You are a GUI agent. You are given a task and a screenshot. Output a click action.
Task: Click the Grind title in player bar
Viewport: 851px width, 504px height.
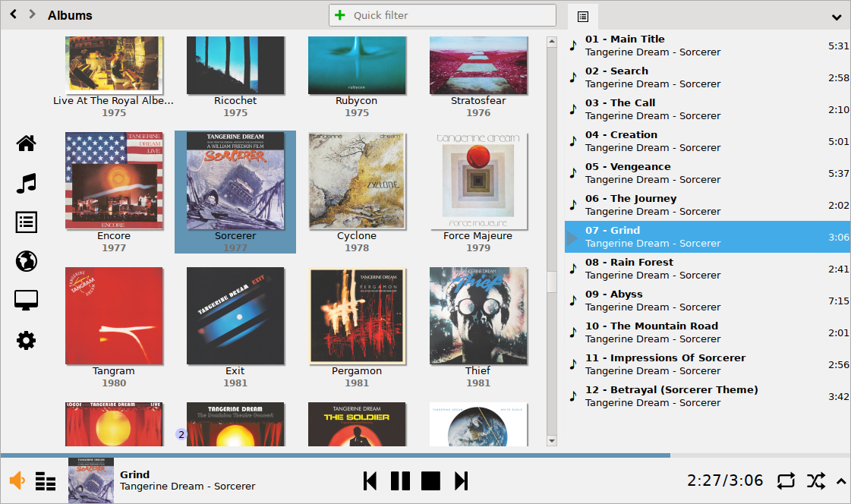coord(134,474)
